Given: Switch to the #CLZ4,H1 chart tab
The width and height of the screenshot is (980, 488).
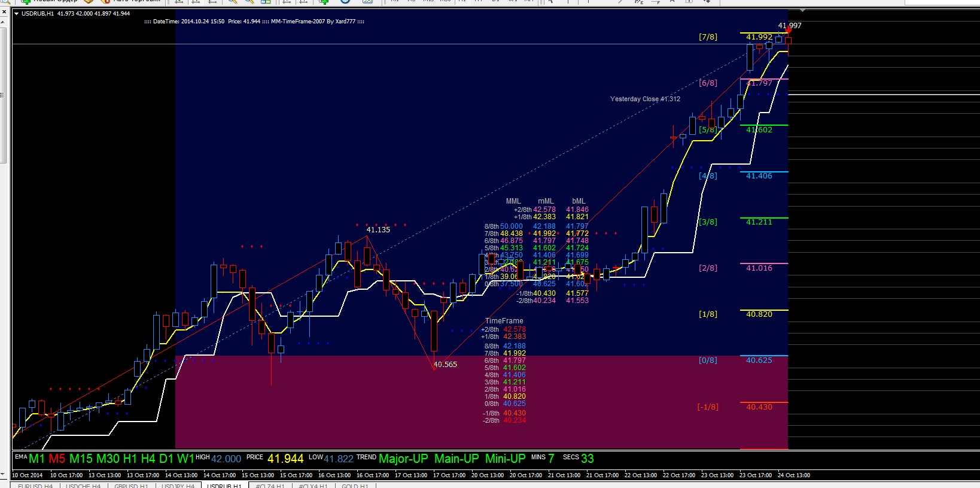Looking at the screenshot, I should pyautogui.click(x=270, y=486).
